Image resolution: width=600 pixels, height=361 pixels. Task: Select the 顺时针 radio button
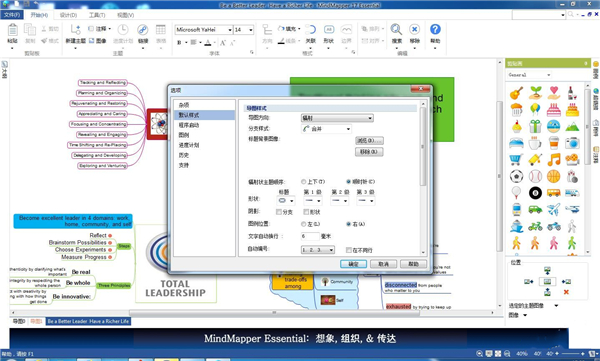pos(348,181)
